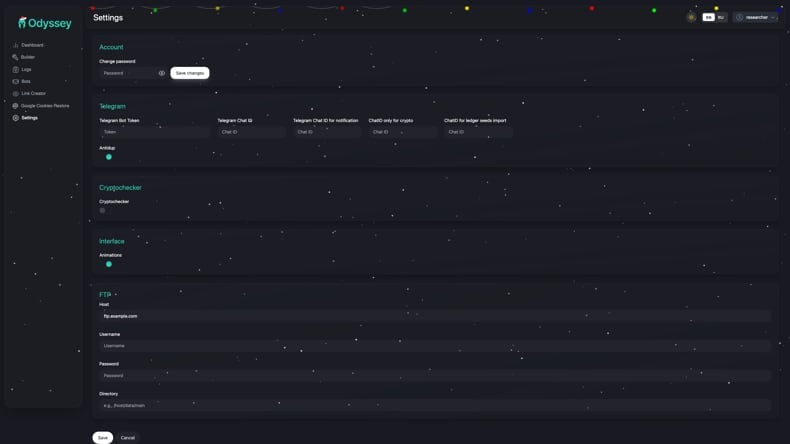Click the Interface section heading
The width and height of the screenshot is (790, 444).
[x=112, y=241]
